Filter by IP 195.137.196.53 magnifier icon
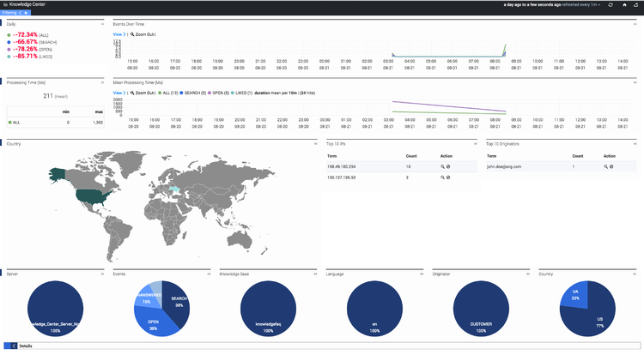The width and height of the screenshot is (644, 355). [442, 177]
